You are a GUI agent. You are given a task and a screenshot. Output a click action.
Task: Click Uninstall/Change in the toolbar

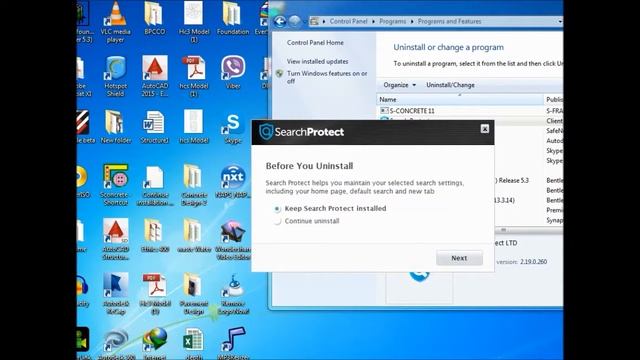coord(450,85)
